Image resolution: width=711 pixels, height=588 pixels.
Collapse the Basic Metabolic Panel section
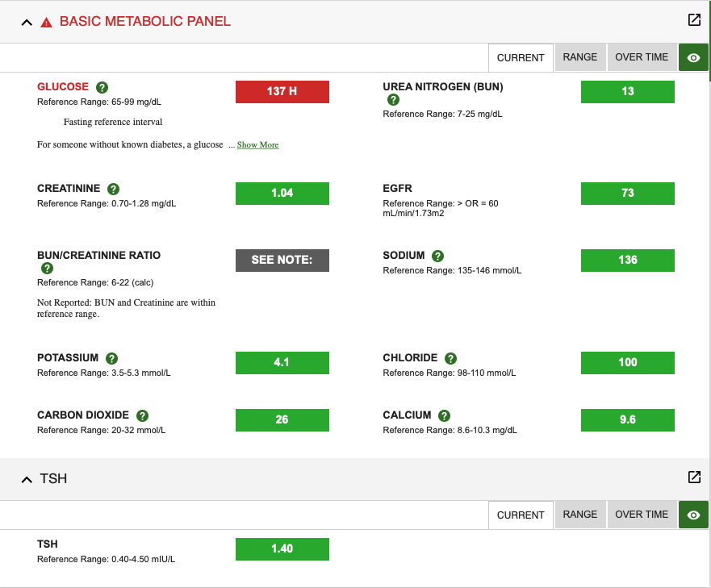click(27, 23)
